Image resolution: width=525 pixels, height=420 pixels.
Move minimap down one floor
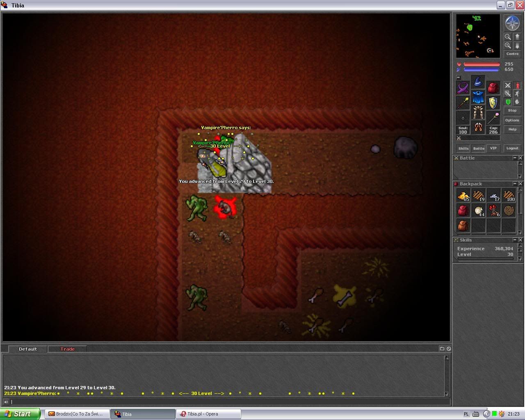(x=517, y=46)
